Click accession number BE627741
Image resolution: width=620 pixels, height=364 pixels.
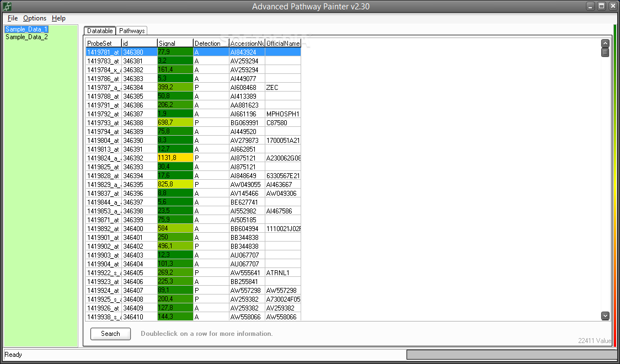pyautogui.click(x=247, y=202)
